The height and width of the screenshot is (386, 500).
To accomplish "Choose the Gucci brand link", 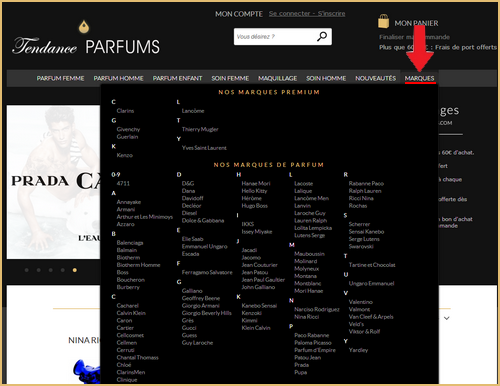I will pos(189,328).
